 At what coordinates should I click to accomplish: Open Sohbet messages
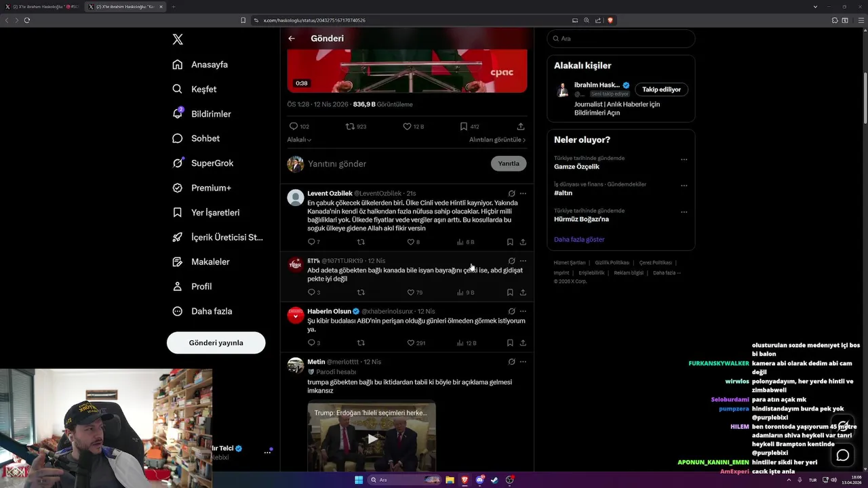[x=196, y=138]
